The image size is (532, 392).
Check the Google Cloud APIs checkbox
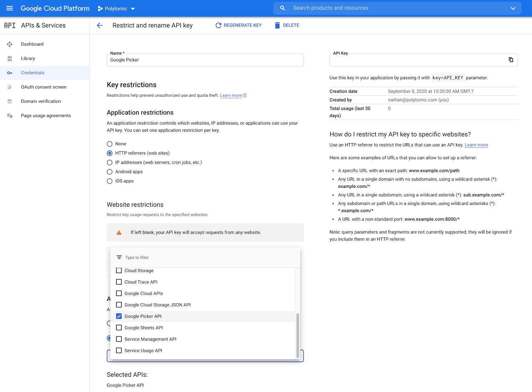click(x=119, y=293)
